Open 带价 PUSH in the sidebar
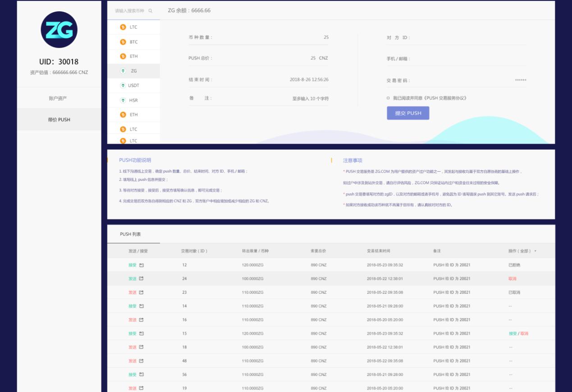 point(59,119)
